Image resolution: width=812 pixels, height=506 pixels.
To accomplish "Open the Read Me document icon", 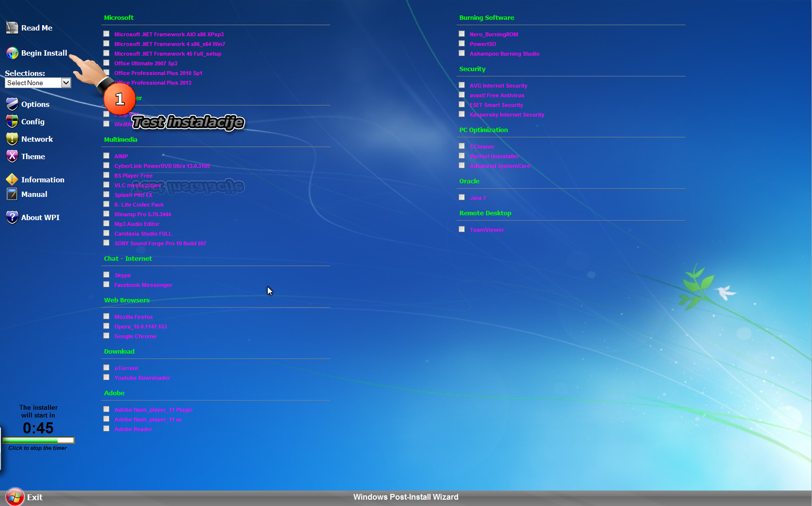I will 12,28.
